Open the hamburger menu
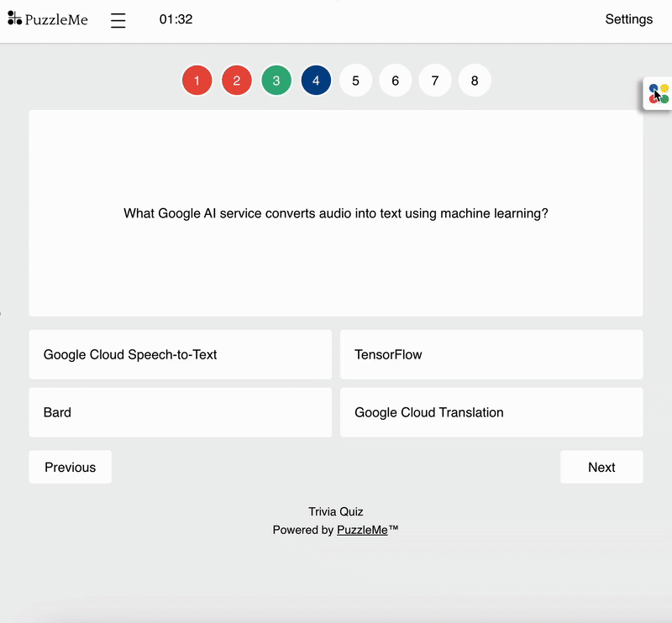This screenshot has height=623, width=672. click(x=118, y=20)
